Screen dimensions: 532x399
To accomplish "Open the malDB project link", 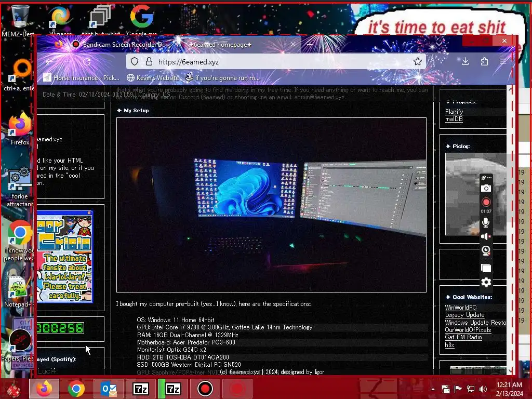I will coord(454,119).
